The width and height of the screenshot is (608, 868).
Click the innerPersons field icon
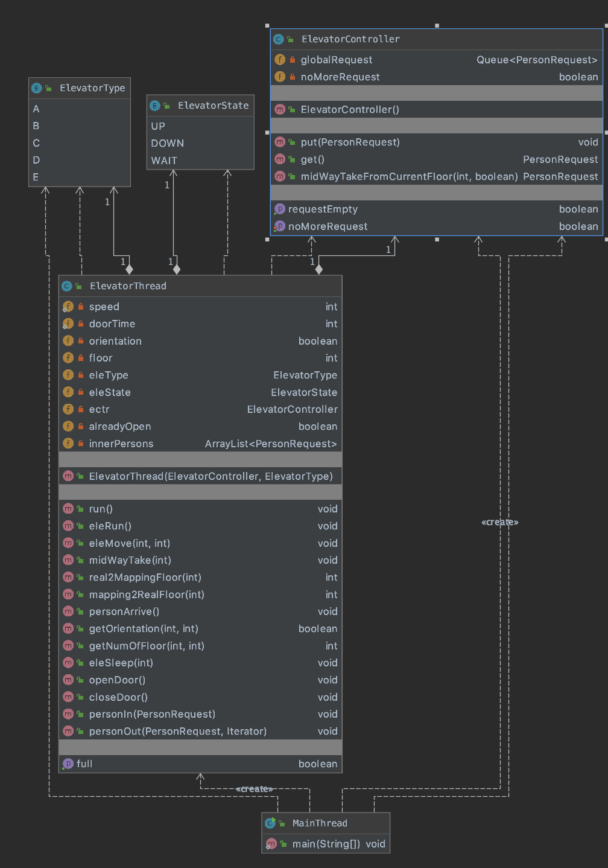click(68, 444)
